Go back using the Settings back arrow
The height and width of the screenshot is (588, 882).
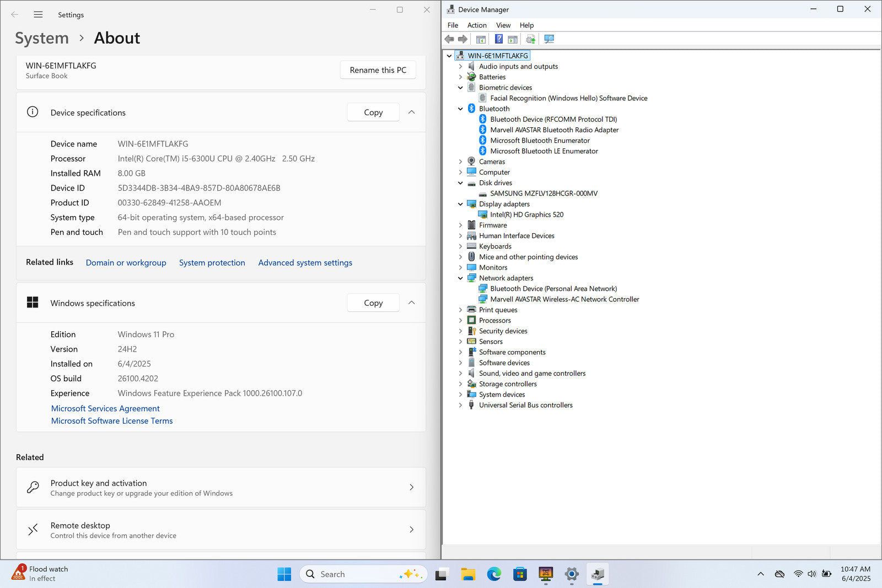click(x=15, y=15)
